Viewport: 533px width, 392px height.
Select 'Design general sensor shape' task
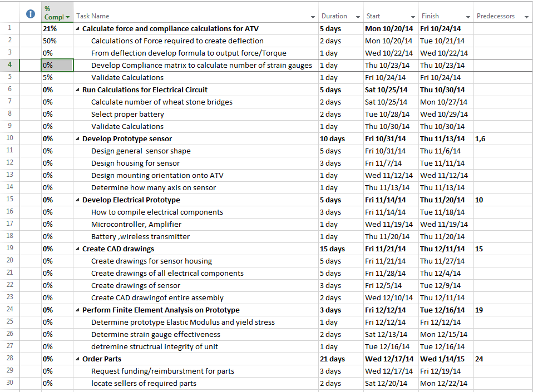pyautogui.click(x=141, y=151)
